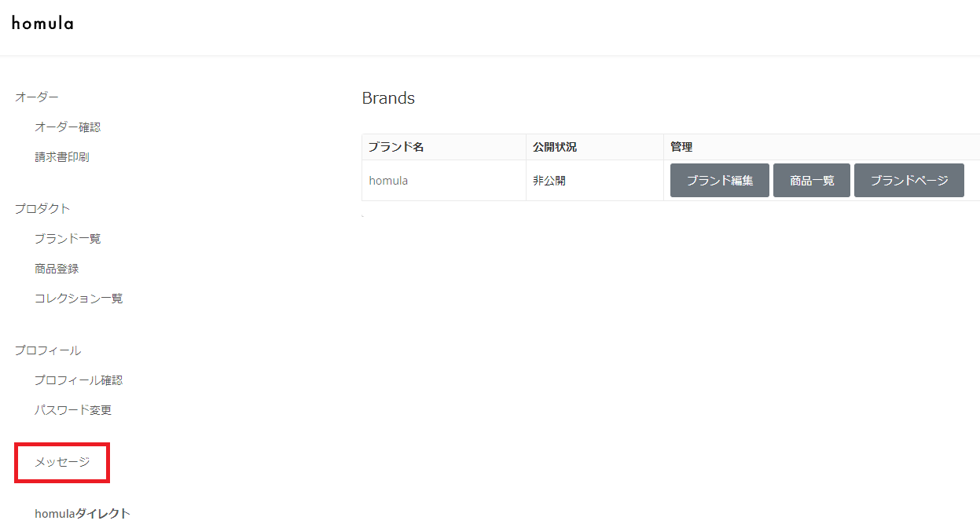Click the 非公開 status cell

pos(549,181)
